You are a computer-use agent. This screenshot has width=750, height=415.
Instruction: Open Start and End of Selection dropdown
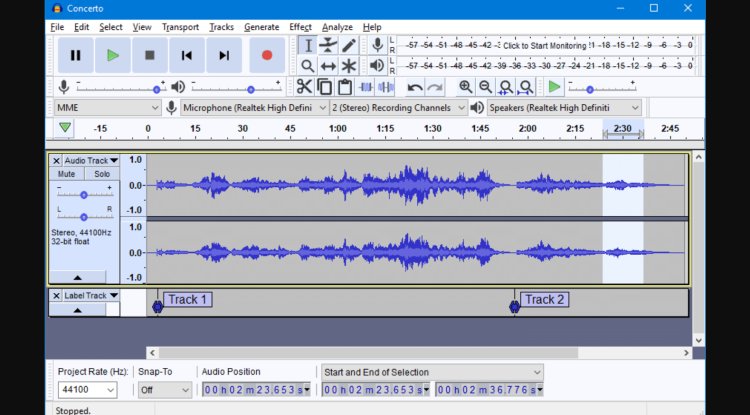pyautogui.click(x=432, y=372)
